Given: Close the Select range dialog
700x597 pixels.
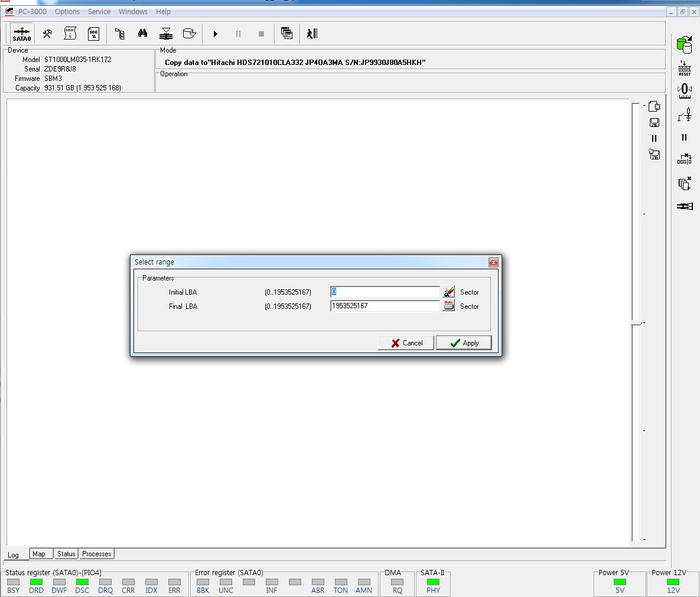Looking at the screenshot, I should pos(493,262).
